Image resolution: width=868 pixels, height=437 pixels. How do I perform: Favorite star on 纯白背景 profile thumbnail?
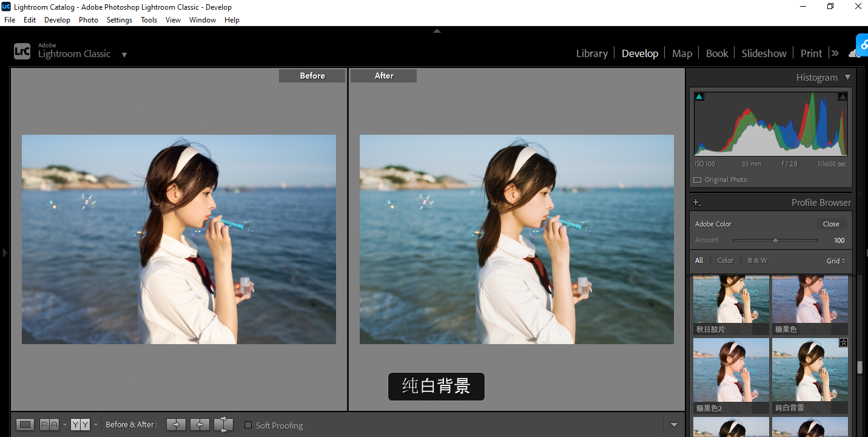pos(843,343)
